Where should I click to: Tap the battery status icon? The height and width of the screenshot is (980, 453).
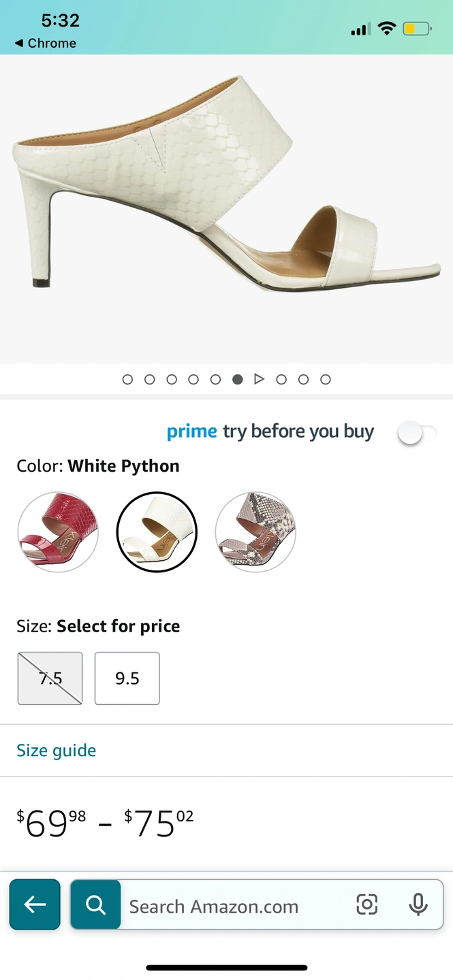click(x=416, y=29)
